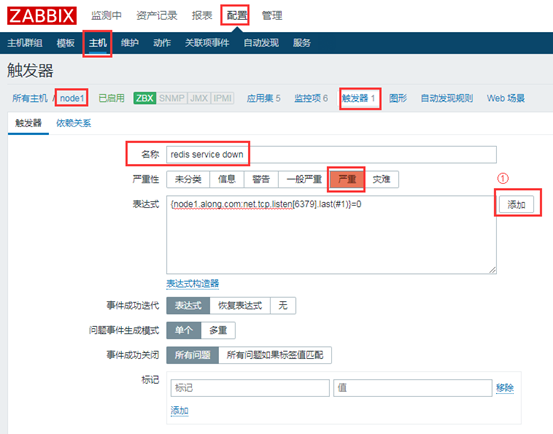
Task: Click the green ZBX availability badge
Action: coord(145,98)
